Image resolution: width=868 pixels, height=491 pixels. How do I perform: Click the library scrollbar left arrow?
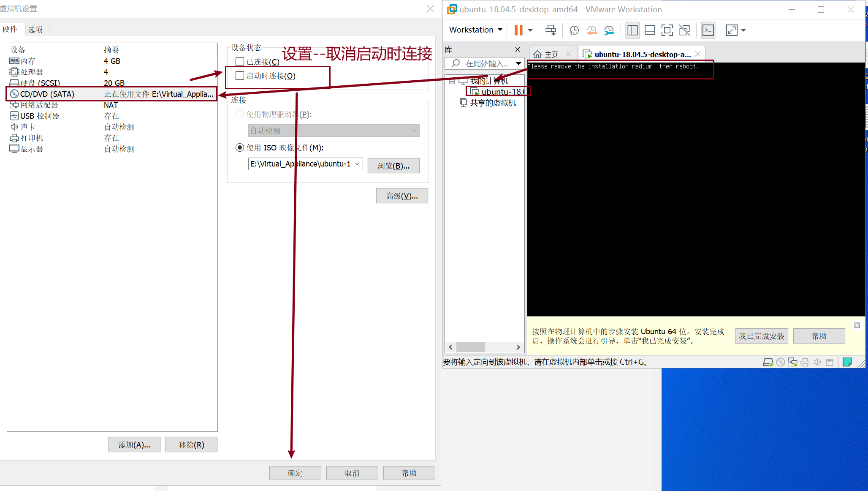coord(450,347)
